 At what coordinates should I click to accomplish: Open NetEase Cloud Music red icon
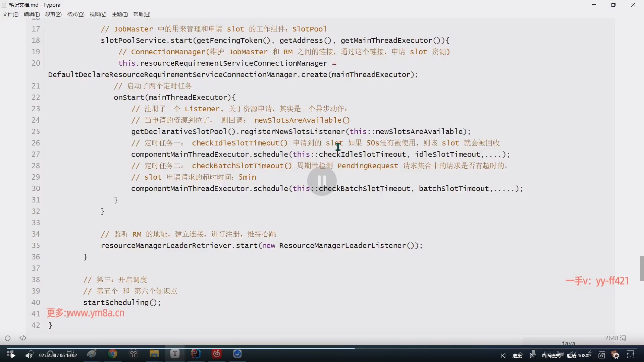pos(217,354)
